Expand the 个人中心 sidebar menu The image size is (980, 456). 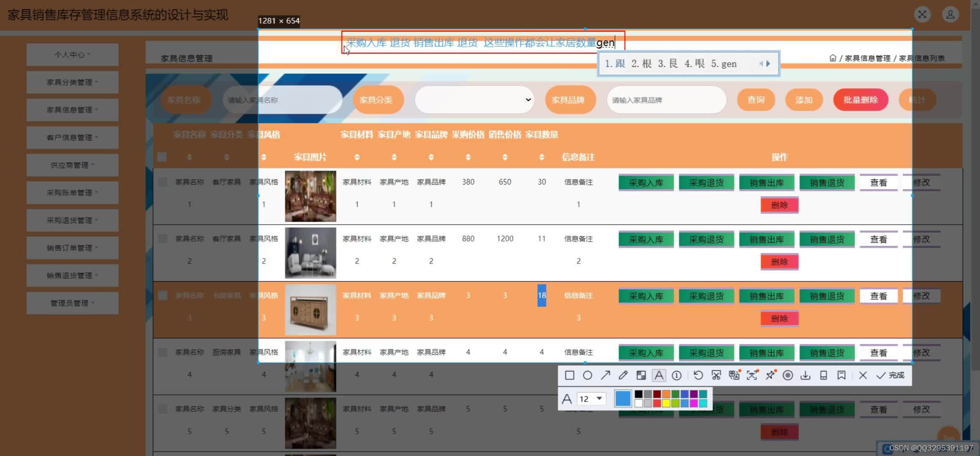tap(72, 54)
